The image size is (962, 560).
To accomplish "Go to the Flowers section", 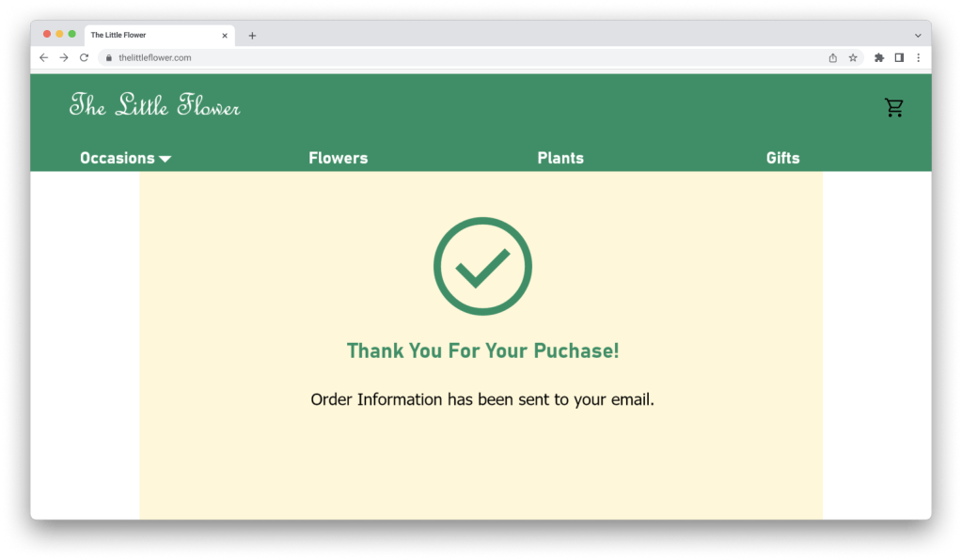I will [x=338, y=158].
